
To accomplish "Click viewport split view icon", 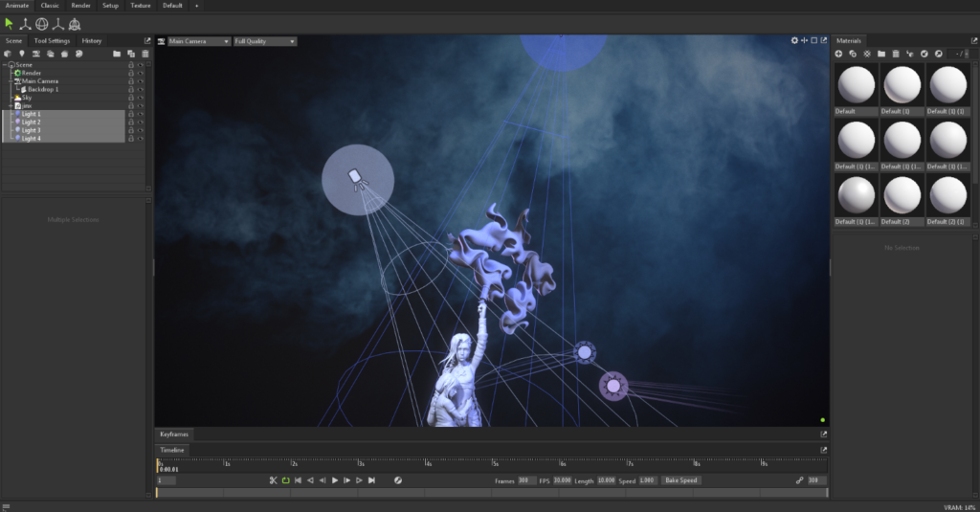I will 804,40.
